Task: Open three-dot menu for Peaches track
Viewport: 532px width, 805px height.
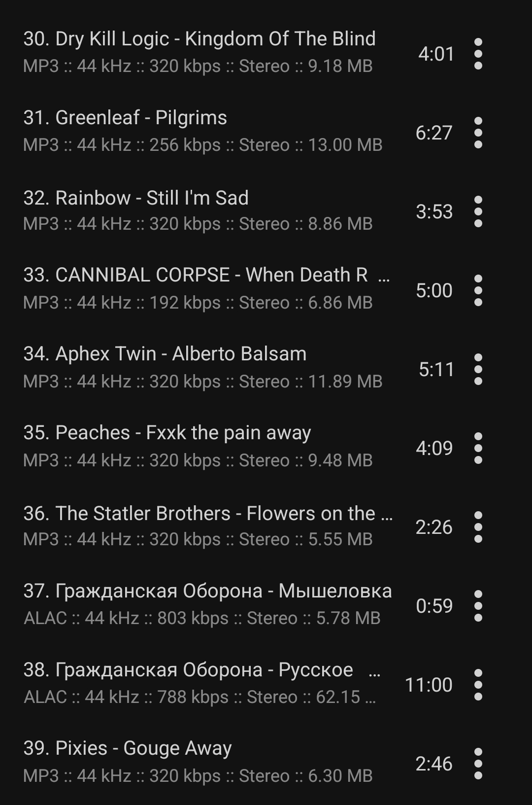Action: (x=478, y=448)
